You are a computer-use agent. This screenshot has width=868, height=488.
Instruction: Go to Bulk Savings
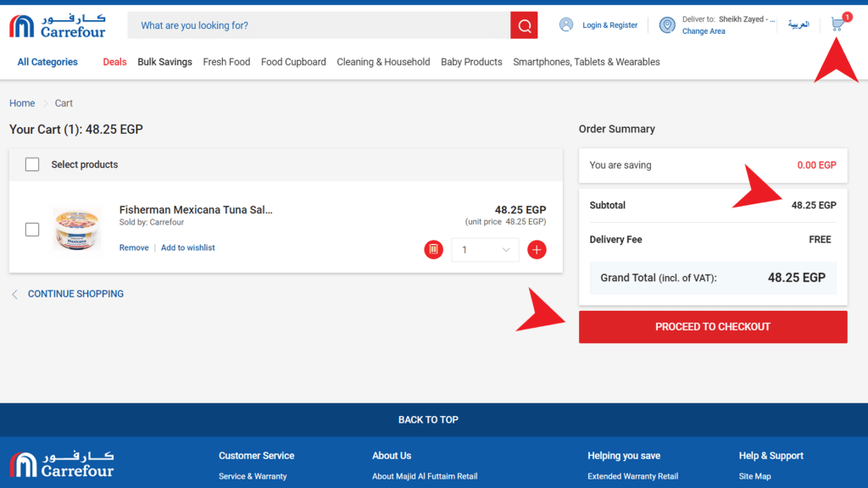(x=165, y=62)
